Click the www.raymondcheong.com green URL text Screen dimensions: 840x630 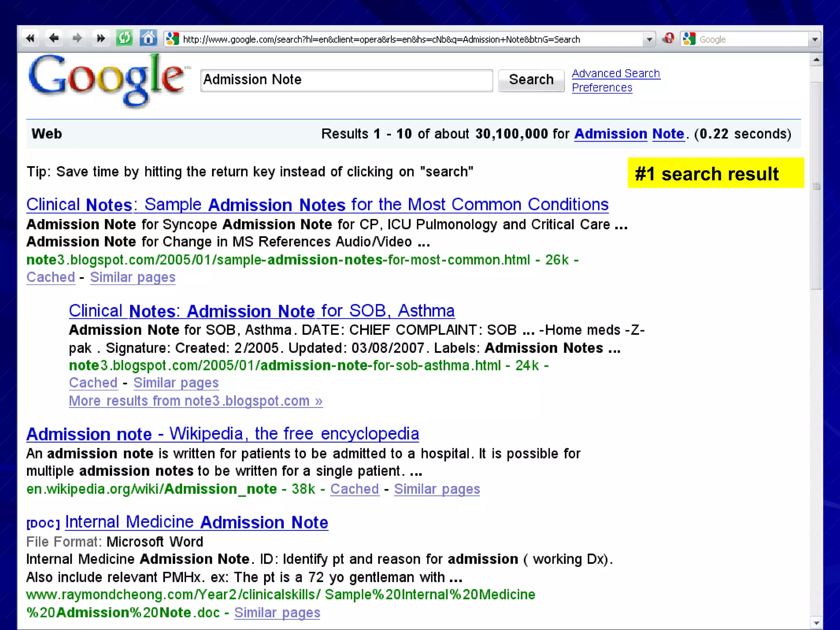tap(281, 604)
